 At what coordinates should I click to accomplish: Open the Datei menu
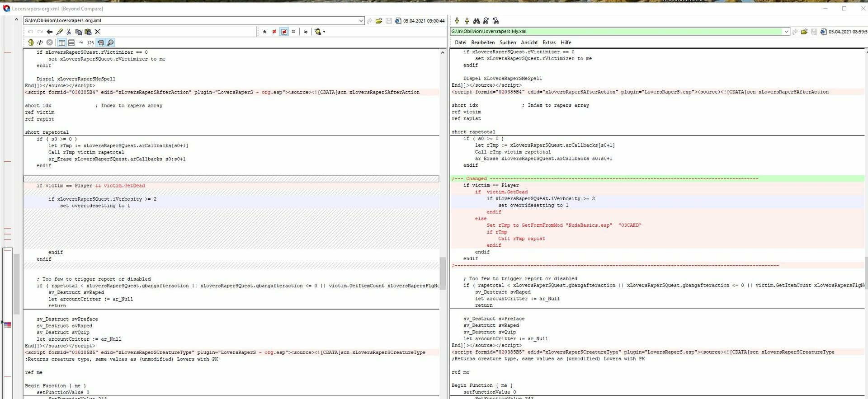click(x=461, y=42)
